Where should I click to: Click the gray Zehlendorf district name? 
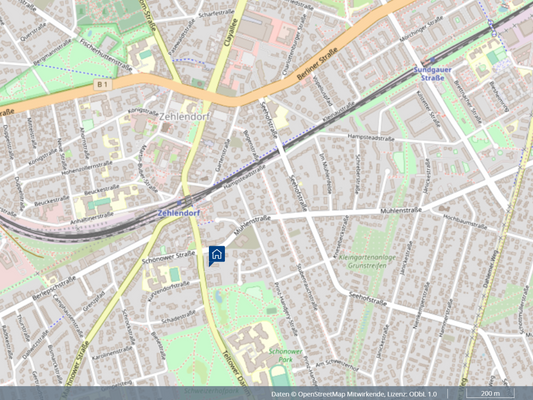point(185,117)
